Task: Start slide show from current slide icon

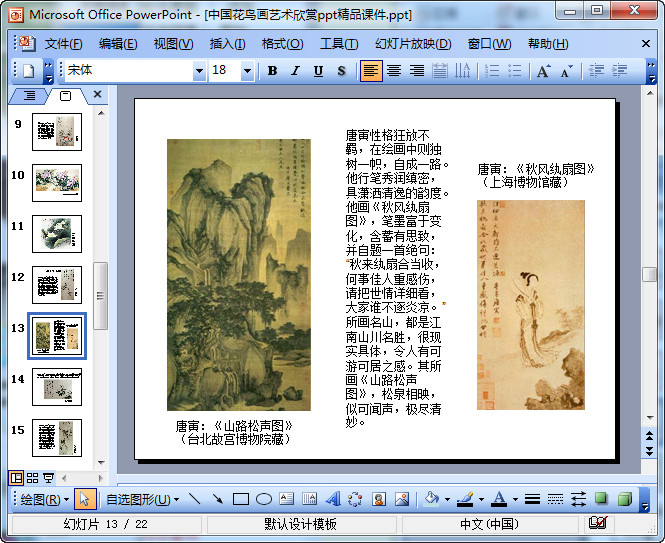Action: tap(49, 478)
